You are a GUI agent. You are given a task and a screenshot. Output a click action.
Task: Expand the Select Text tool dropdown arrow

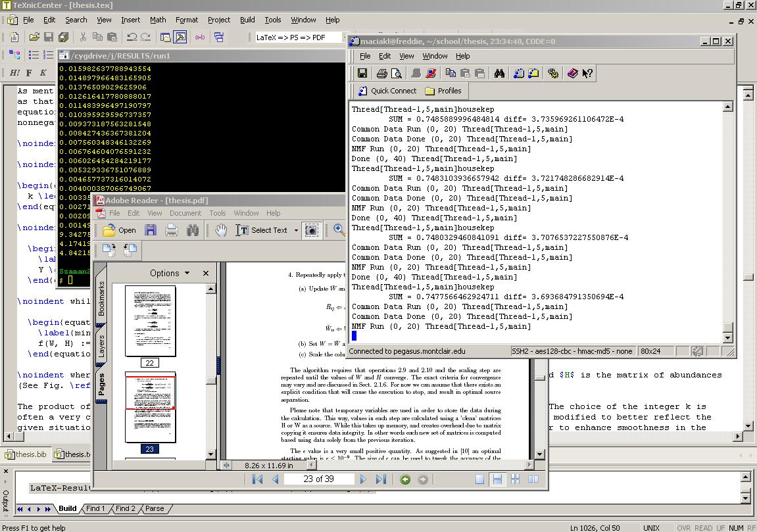pos(296,230)
